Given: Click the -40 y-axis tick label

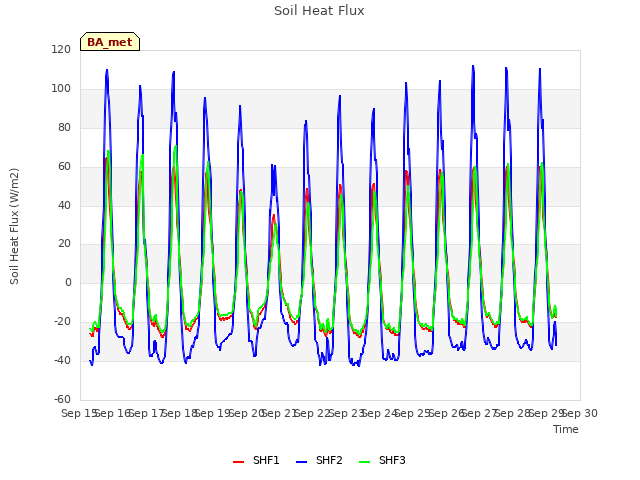Looking at the screenshot, I should 62,360.
